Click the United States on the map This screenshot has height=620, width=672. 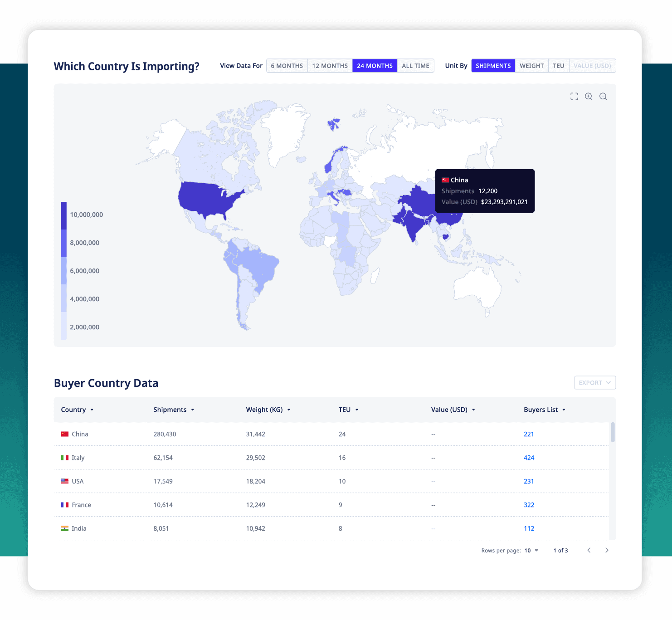tap(204, 199)
